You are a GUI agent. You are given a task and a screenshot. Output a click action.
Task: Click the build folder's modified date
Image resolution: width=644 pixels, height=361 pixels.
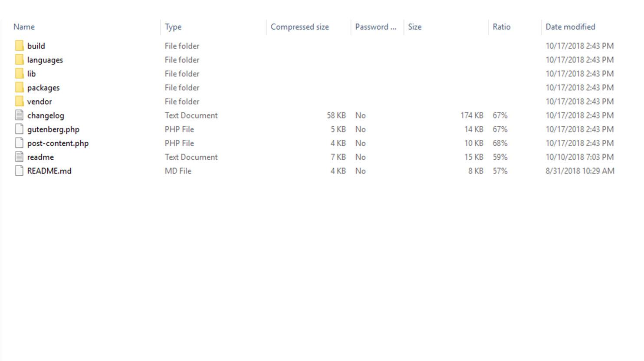pos(579,46)
